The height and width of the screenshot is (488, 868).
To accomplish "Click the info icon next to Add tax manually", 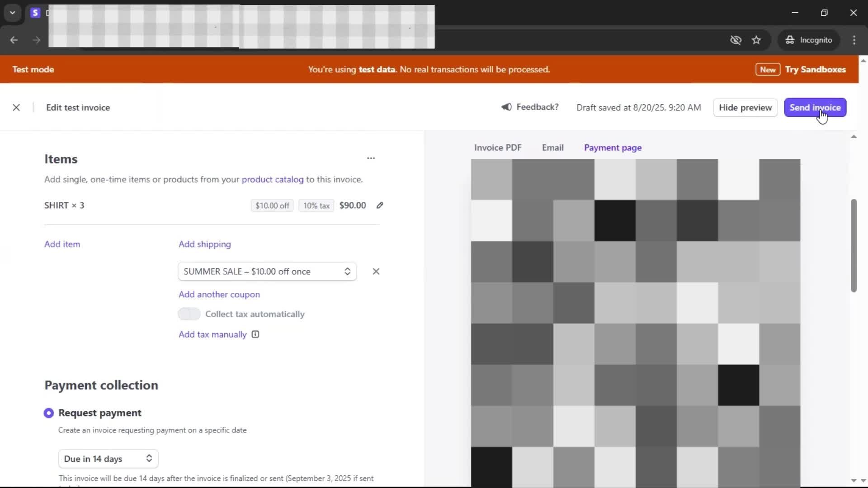I will (x=255, y=334).
